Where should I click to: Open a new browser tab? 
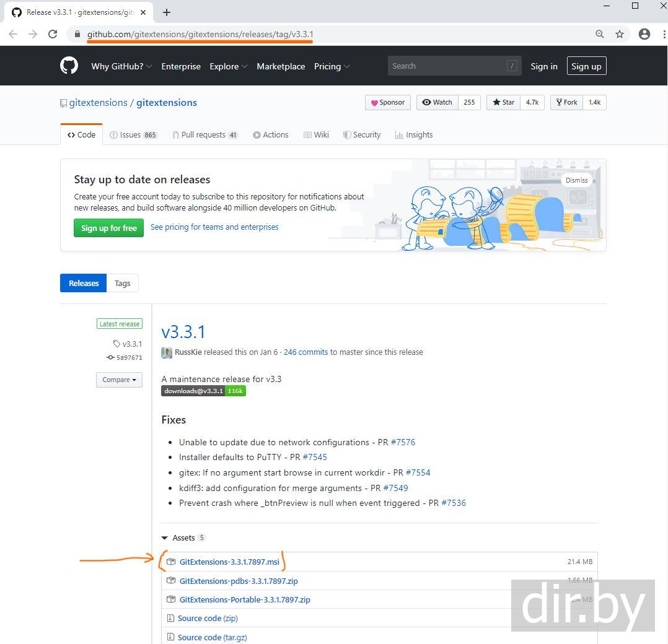click(167, 12)
